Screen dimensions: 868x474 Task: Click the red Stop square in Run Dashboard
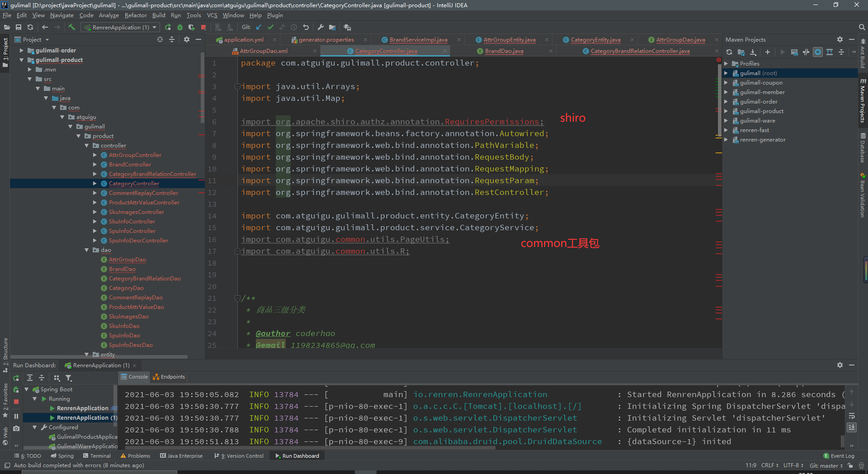[x=16, y=402]
